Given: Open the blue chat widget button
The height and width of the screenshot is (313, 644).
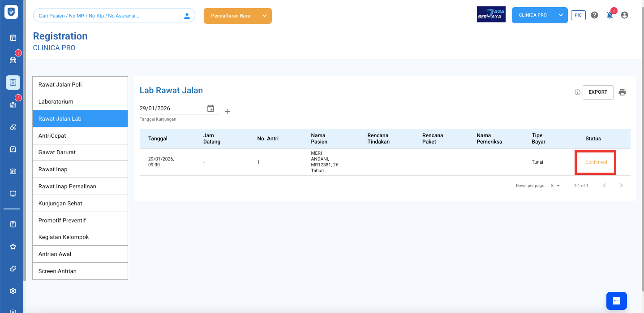Looking at the screenshot, I should click(616, 301).
